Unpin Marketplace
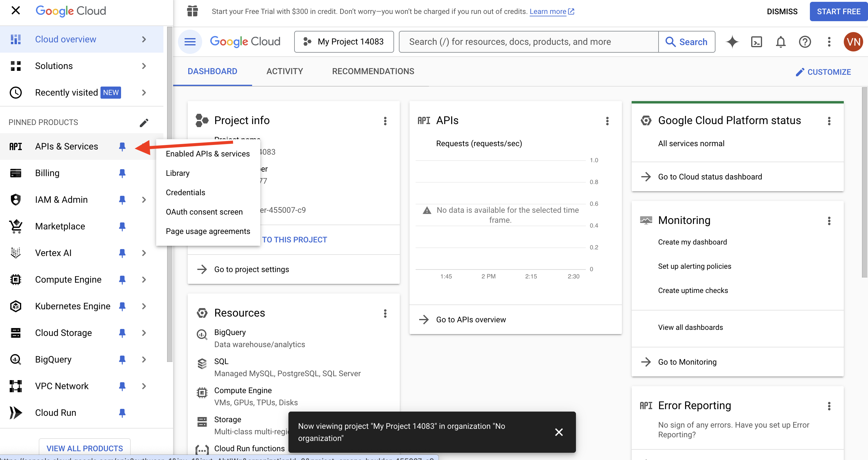 click(122, 226)
